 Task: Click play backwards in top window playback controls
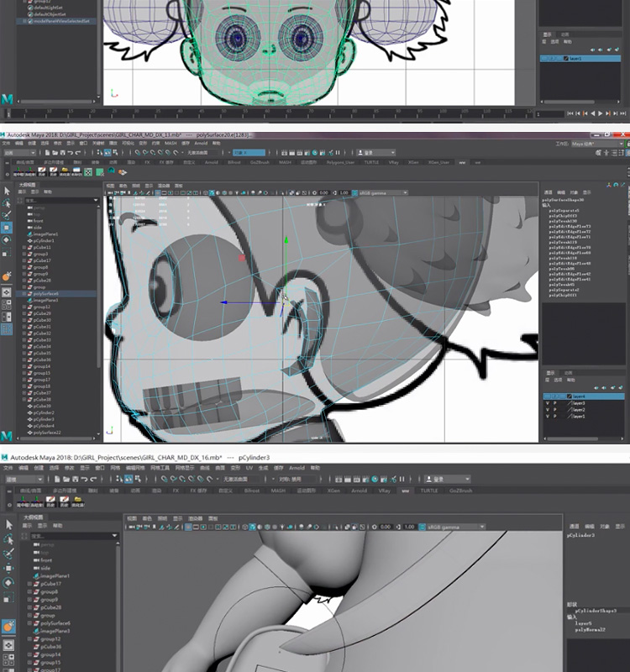[593, 113]
